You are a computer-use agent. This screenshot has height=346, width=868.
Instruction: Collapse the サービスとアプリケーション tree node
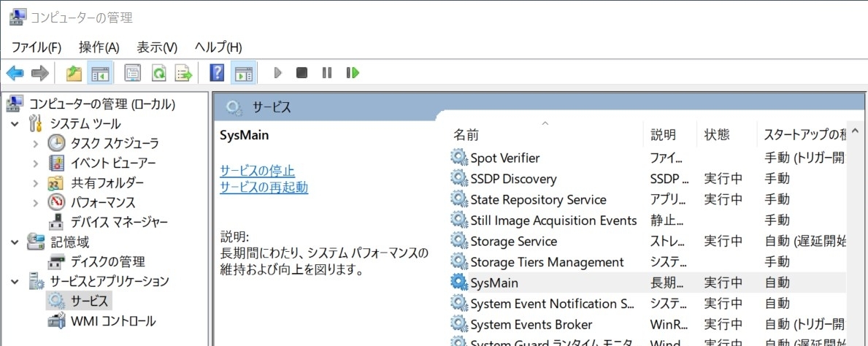15,281
